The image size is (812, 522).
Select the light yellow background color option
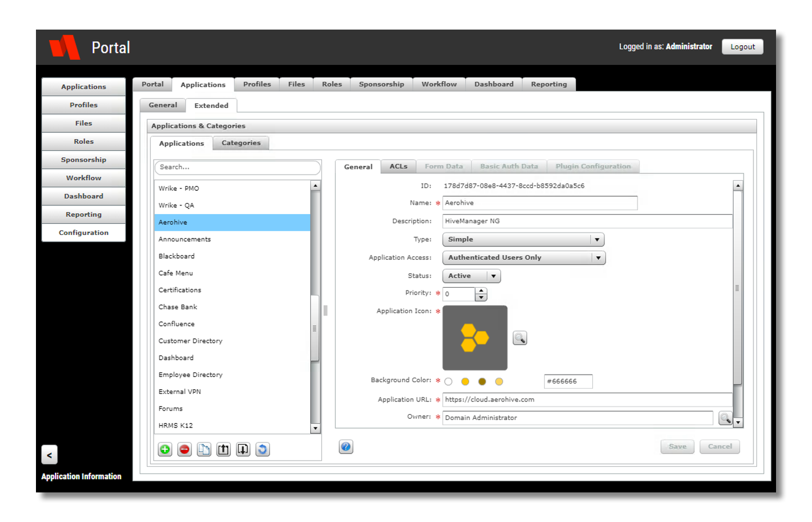499,381
